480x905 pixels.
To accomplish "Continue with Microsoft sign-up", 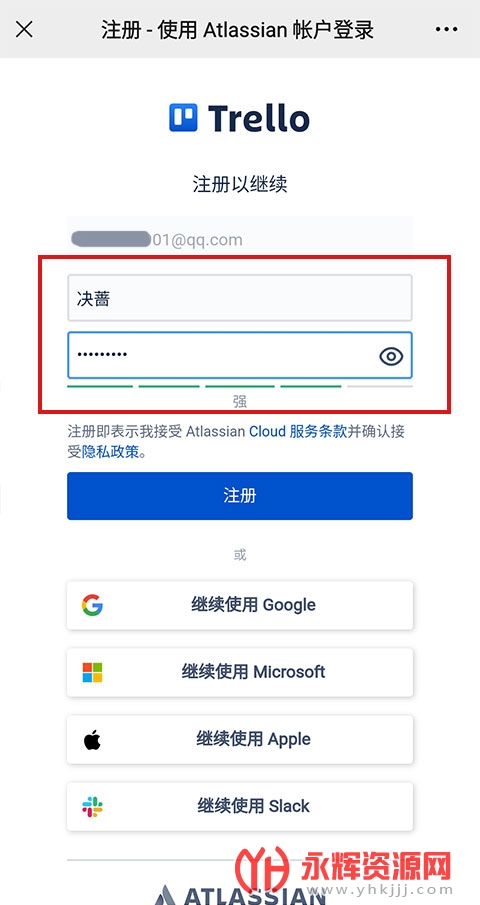I will click(239, 672).
